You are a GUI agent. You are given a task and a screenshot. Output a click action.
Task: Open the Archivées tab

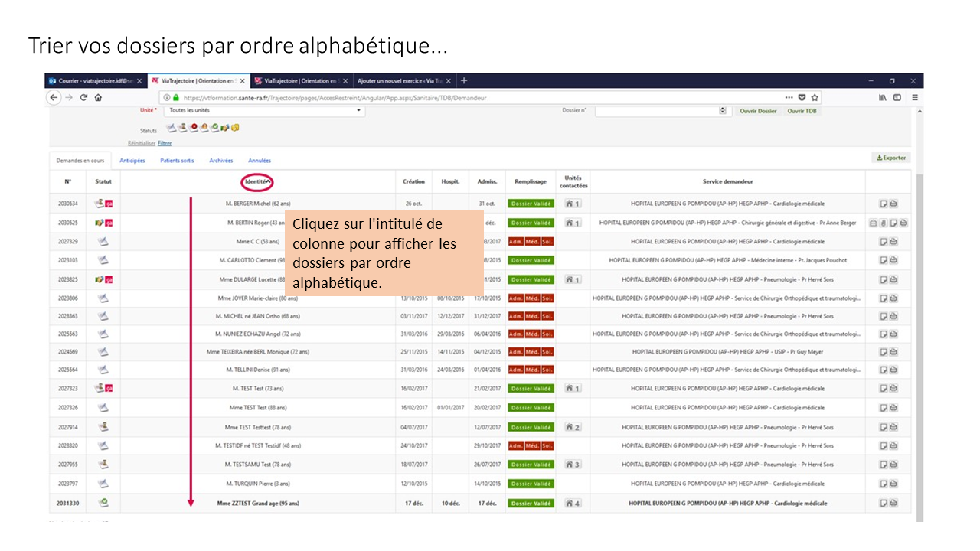point(220,161)
